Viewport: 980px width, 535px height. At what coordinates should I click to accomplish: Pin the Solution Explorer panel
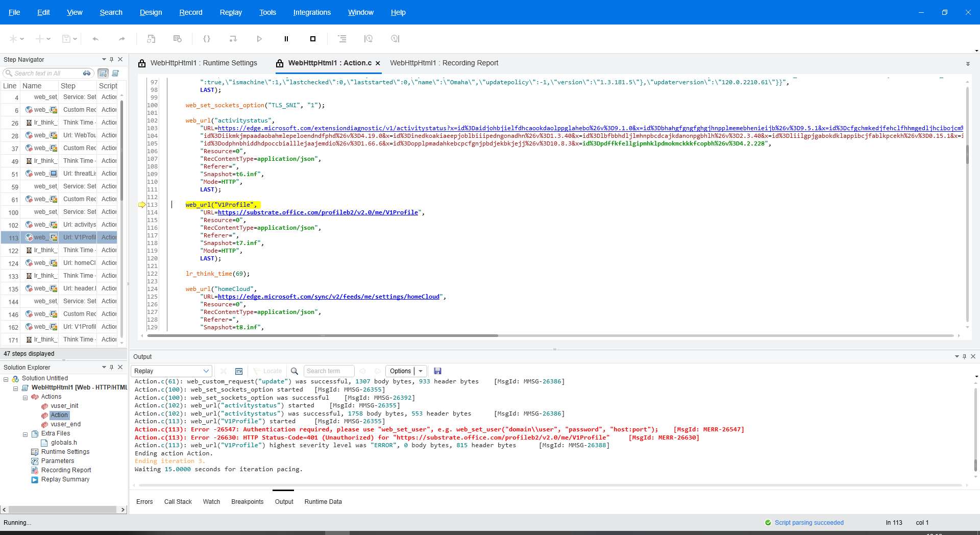(x=112, y=368)
